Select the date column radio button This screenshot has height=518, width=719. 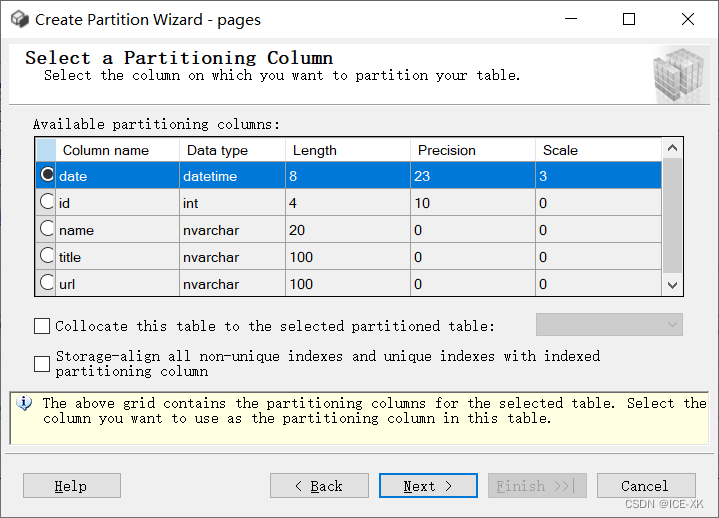click(x=47, y=175)
